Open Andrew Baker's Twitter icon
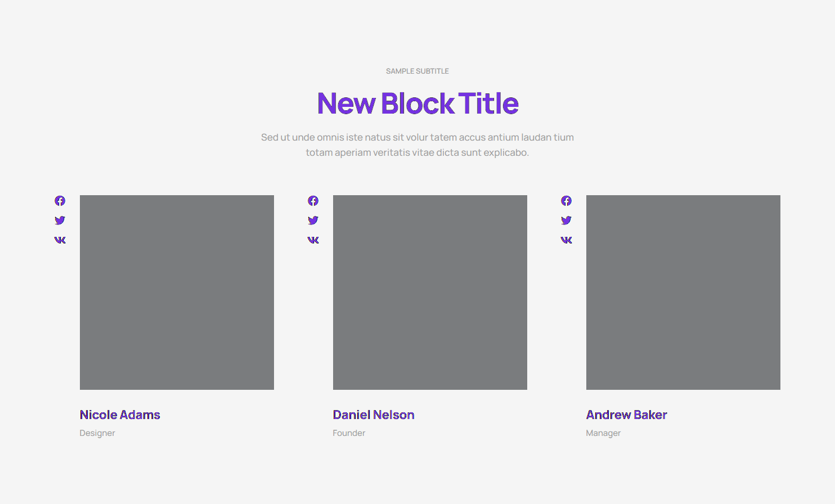The image size is (835, 504). [566, 220]
